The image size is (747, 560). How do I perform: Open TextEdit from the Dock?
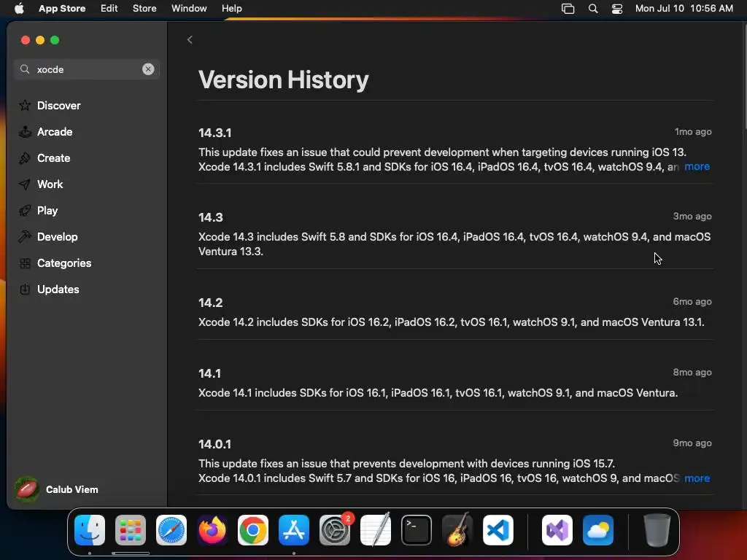376,530
